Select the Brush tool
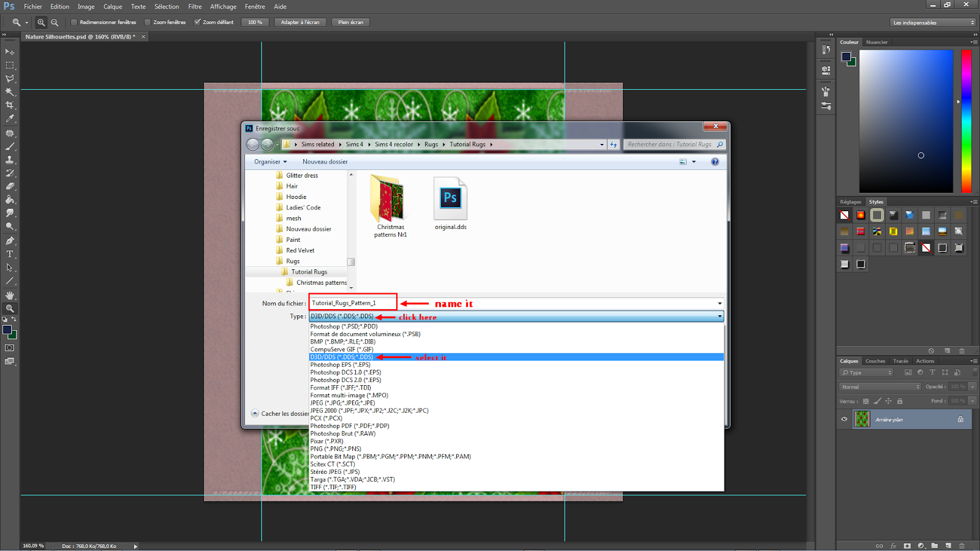This screenshot has height=551, width=980. pyautogui.click(x=10, y=147)
